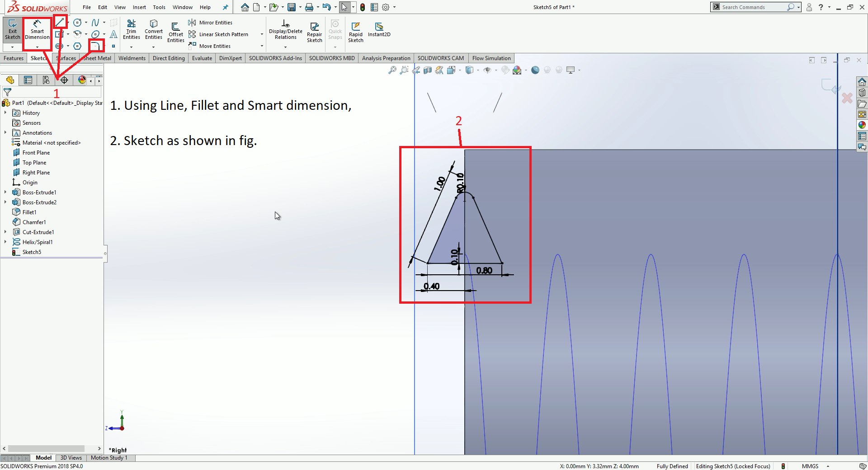Click the Exit Sketch button
Screen dimensions: 868x470
(x=12, y=30)
